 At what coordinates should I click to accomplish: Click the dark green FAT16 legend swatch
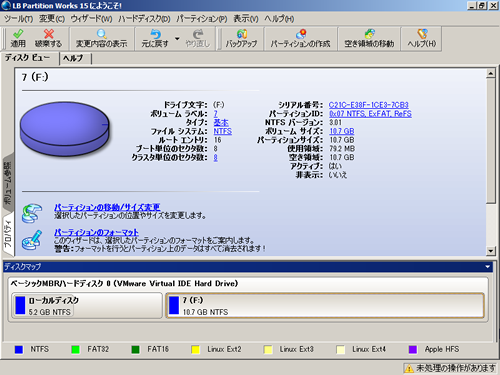[x=135, y=349]
